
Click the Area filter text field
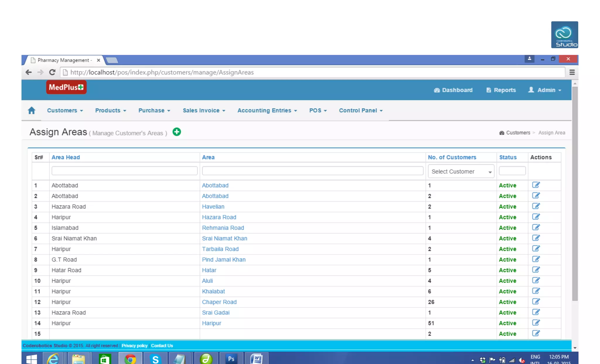[x=312, y=171]
